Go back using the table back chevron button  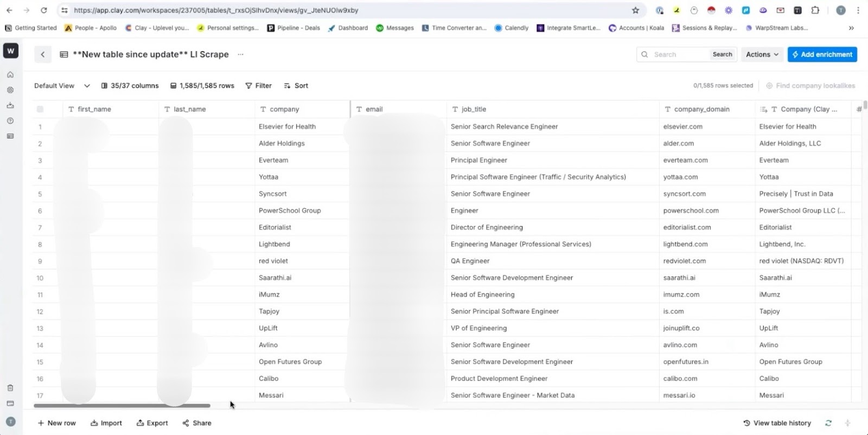(x=43, y=54)
